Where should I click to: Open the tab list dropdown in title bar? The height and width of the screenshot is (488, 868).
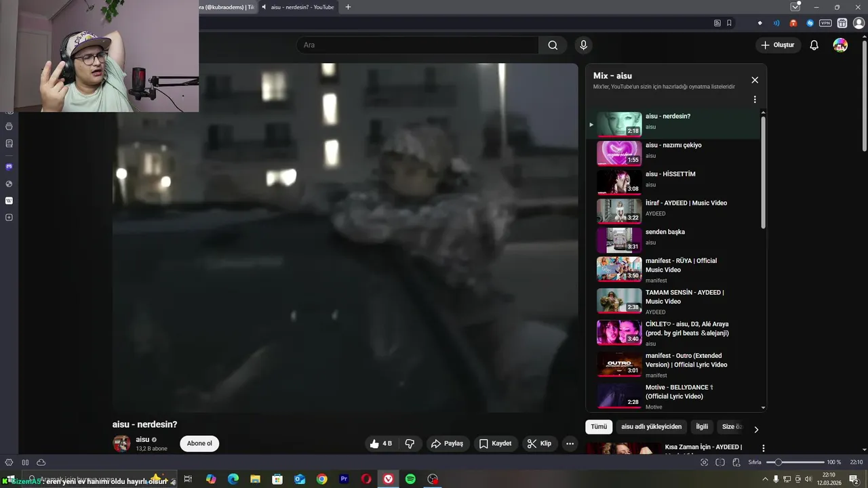[x=795, y=7]
